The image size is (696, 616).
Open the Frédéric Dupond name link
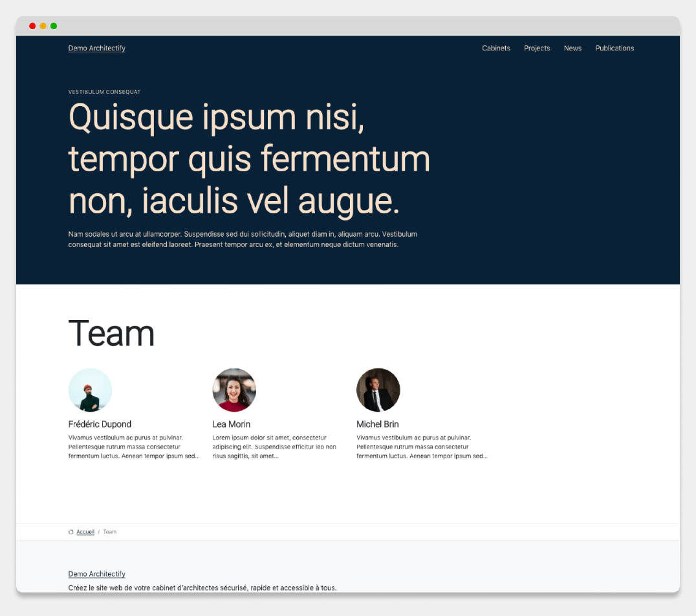tap(100, 425)
